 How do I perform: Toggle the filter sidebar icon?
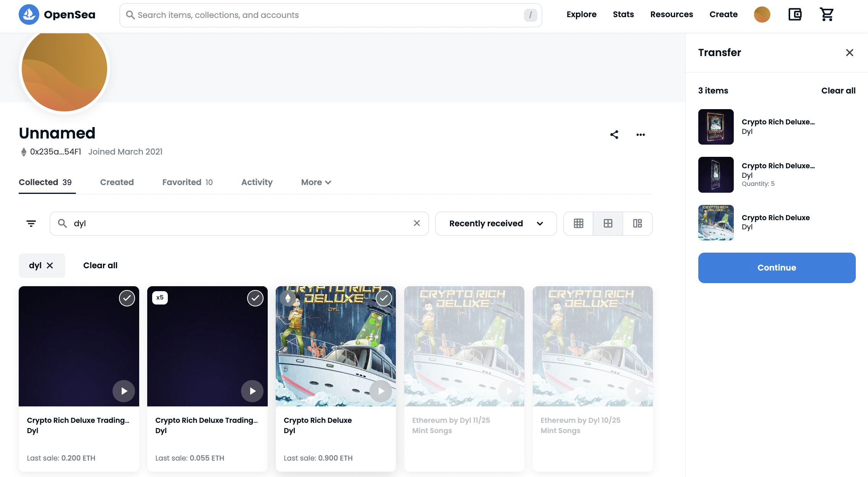(31, 223)
